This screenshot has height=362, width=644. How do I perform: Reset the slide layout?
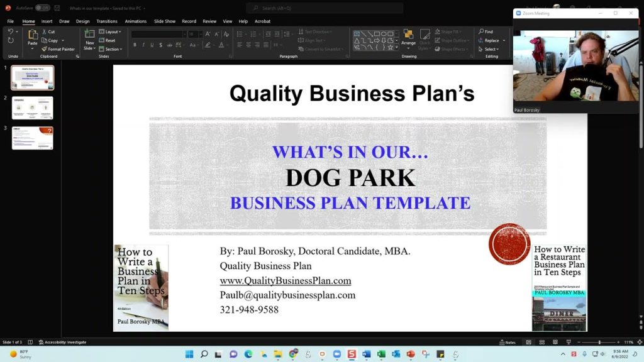tap(107, 40)
